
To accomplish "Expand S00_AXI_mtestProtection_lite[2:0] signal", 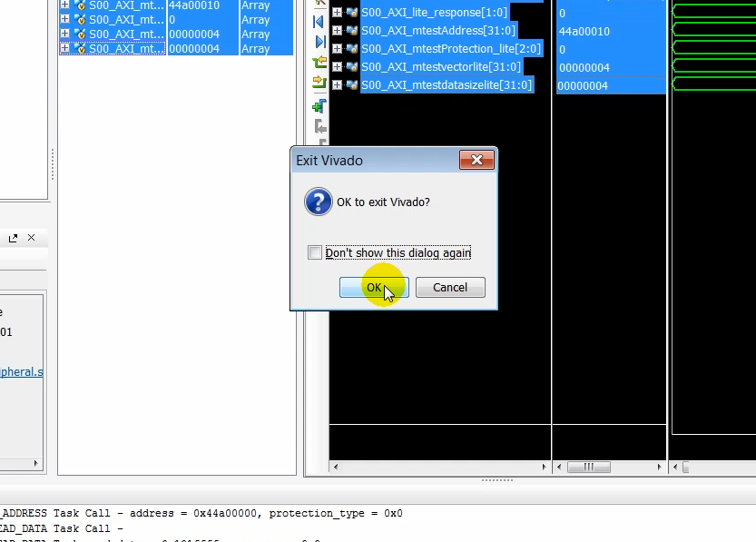I will pos(337,49).
